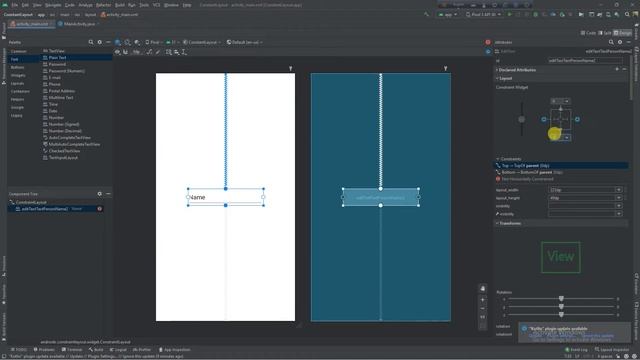Switch to the activity_main.xml editor tab
640x360 pixels.
pyautogui.click(x=32, y=24)
